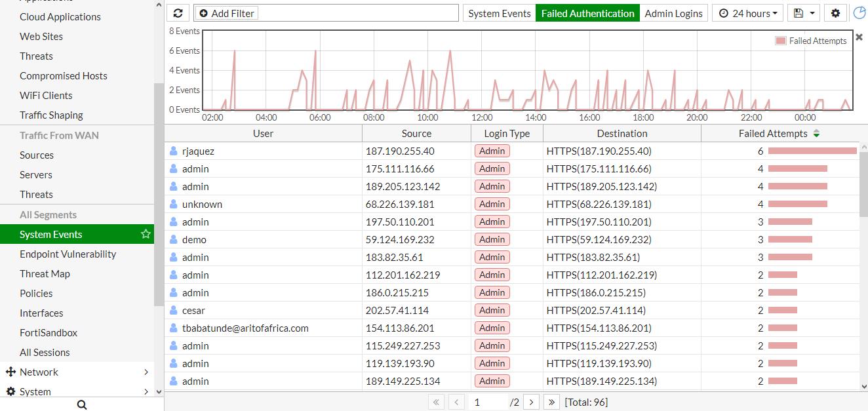868x411 pixels.
Task: Click the settings gear icon in toolbar
Action: pyautogui.click(x=835, y=13)
